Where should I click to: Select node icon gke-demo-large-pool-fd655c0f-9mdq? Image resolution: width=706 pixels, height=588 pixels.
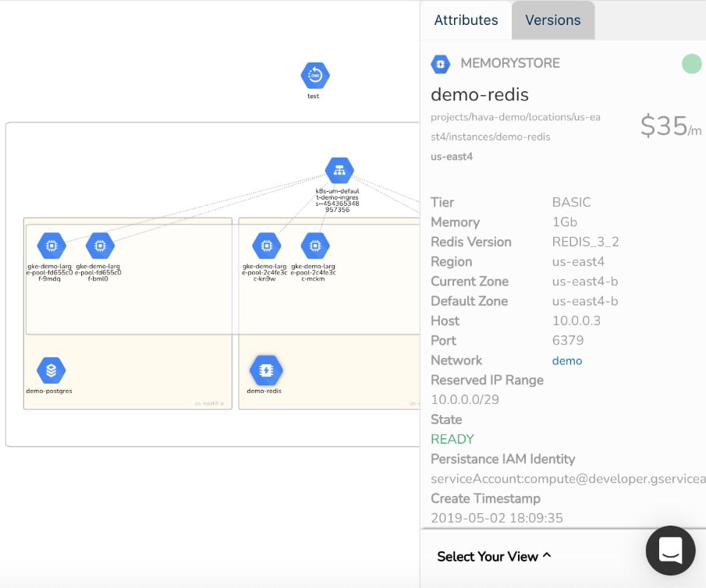pyautogui.click(x=51, y=246)
